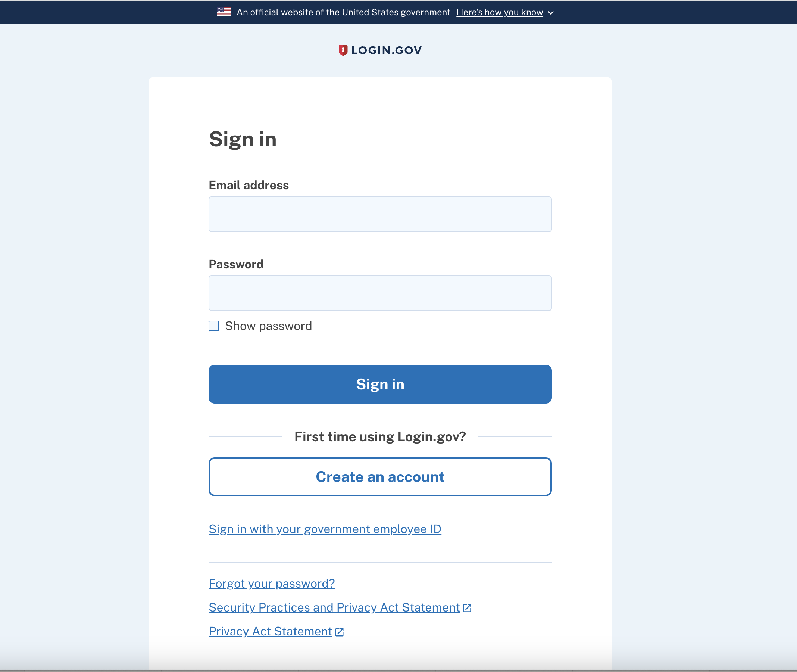Screen dimensions: 797x672
Task: Follow the "Forgot your password?" link
Action: click(272, 584)
